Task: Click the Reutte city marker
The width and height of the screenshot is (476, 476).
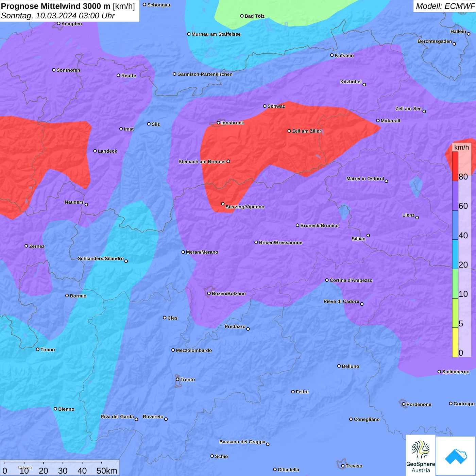Action: pos(119,75)
